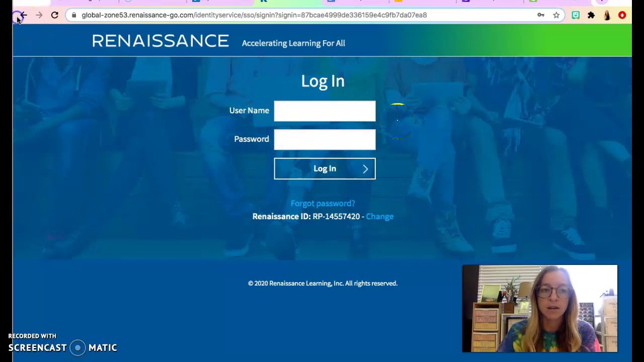Click the red Chrome update icon
Image resolution: width=644 pixels, height=362 pixels.
point(622,15)
